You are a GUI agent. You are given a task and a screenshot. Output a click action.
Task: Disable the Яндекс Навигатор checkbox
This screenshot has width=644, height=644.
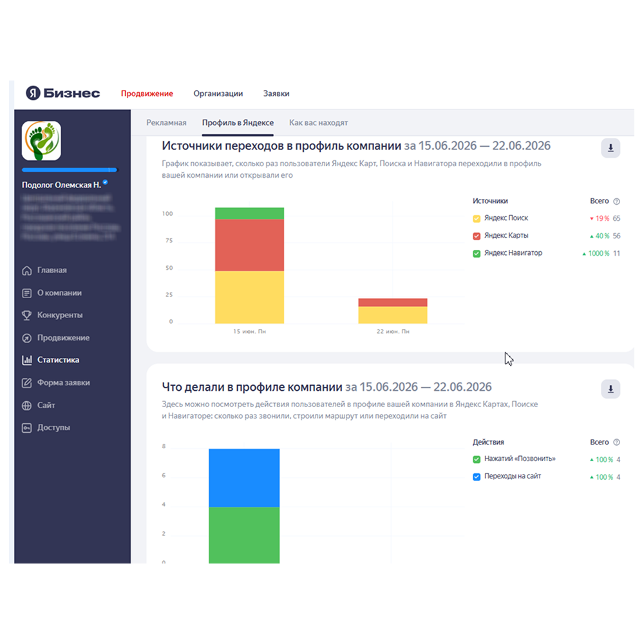(x=477, y=253)
